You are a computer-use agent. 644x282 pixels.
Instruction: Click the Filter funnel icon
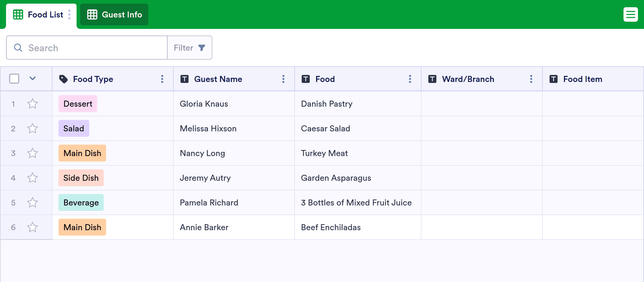point(202,48)
